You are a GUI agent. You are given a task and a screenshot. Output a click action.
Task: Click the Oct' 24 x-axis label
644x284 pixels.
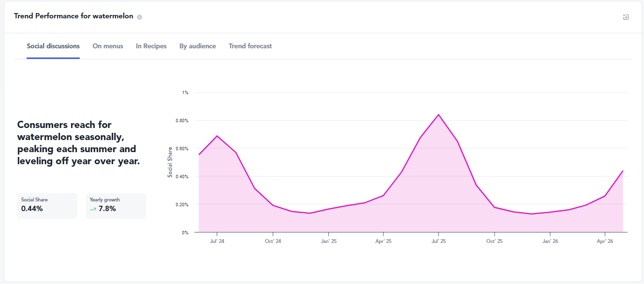(x=273, y=241)
